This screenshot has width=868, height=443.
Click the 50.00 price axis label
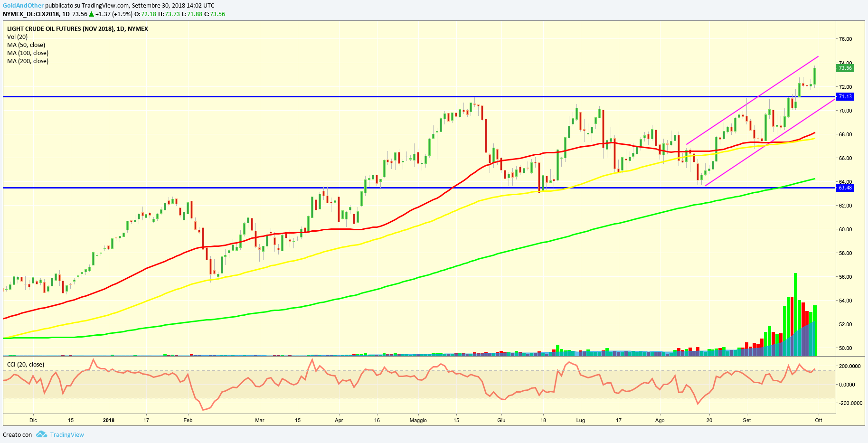845,348
